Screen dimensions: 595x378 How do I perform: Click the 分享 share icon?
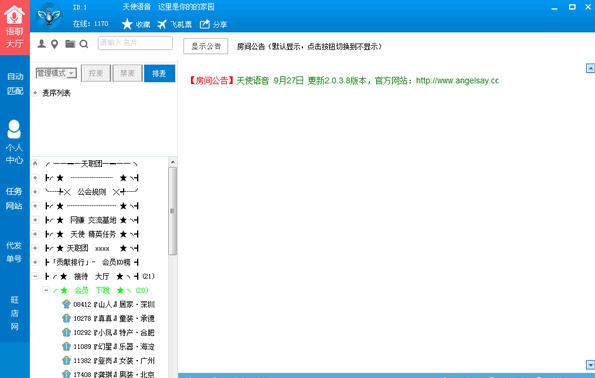(205, 24)
